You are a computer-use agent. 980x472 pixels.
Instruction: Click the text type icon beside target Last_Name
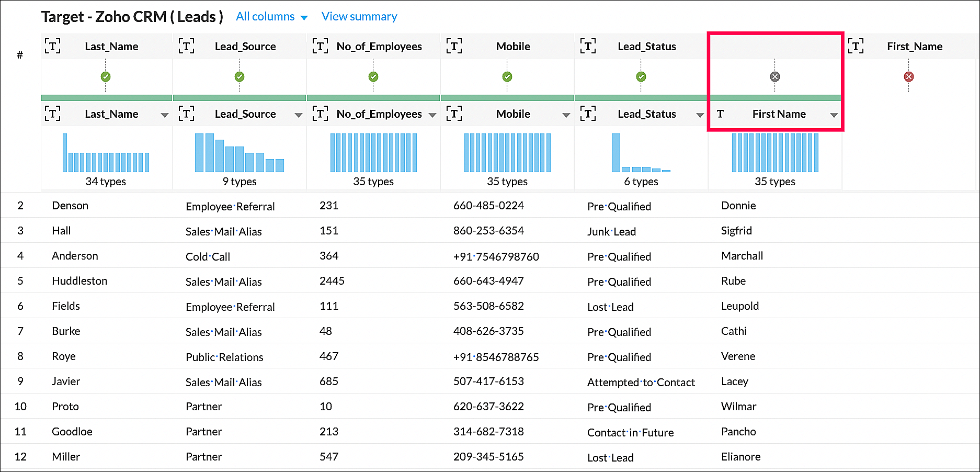point(52,47)
